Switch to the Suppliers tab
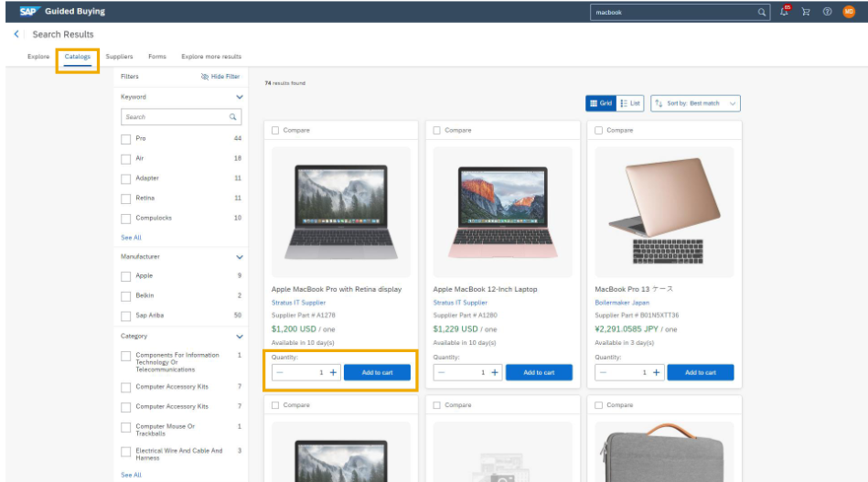Screen dimensions: 868x482 point(119,57)
